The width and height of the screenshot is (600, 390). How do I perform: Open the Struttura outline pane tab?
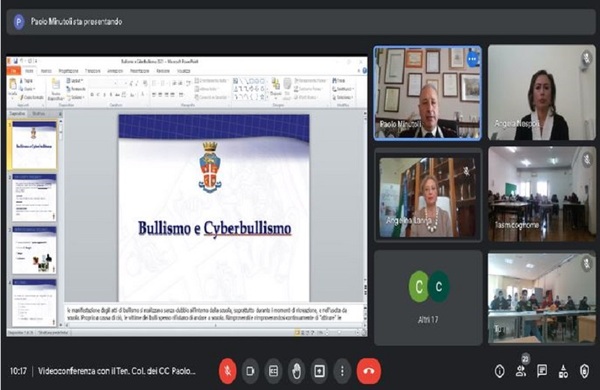pos(38,114)
